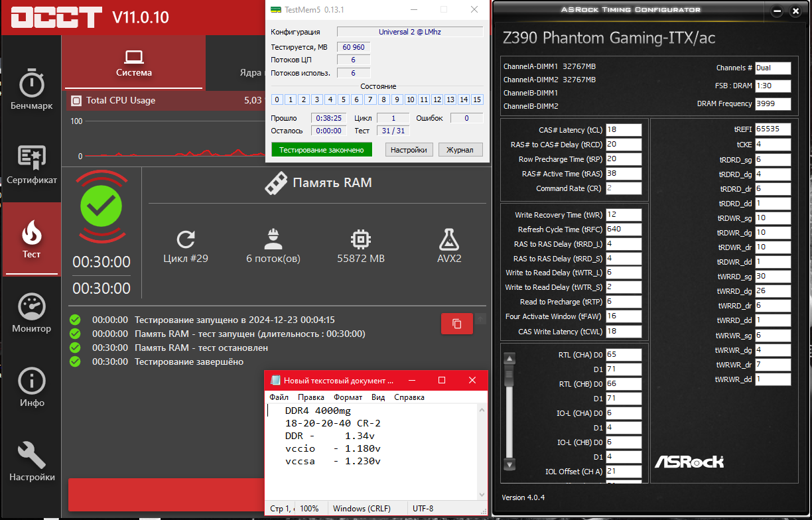Click the RAS# Active Time (tRAS) field
This screenshot has width=812, height=520.
623,174
